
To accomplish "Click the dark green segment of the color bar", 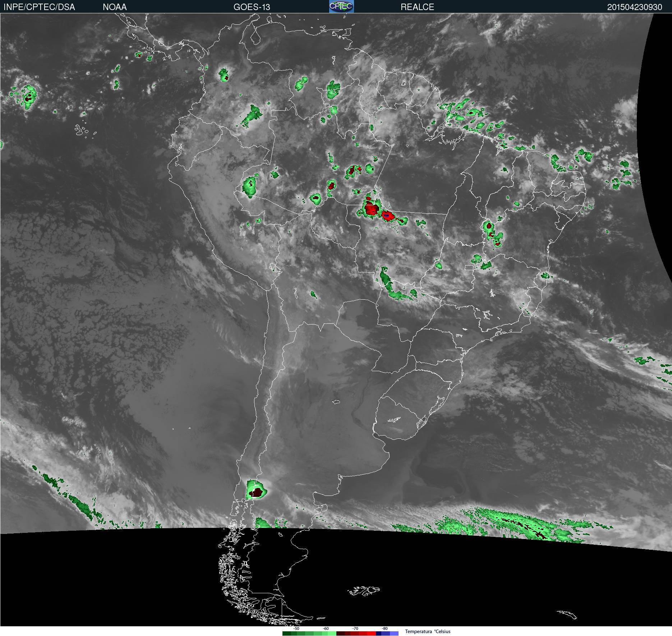I will click(x=287, y=633).
